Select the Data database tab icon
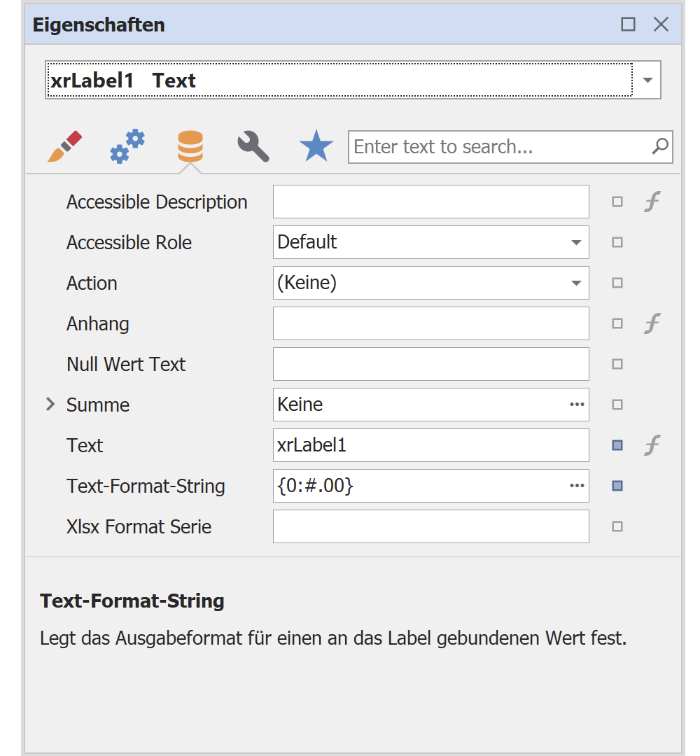Image resolution: width=700 pixels, height=756 pixels. coord(190,146)
